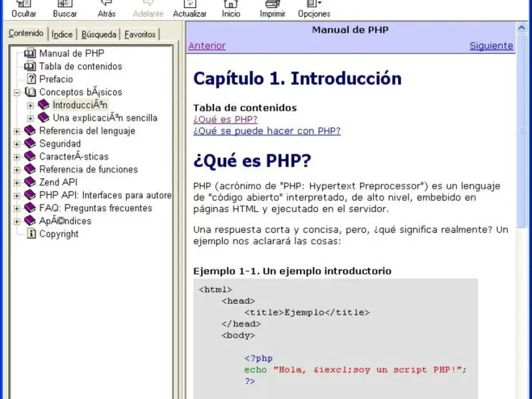This screenshot has width=532, height=399.
Task: Click the Copyright info icon
Action: point(31,233)
